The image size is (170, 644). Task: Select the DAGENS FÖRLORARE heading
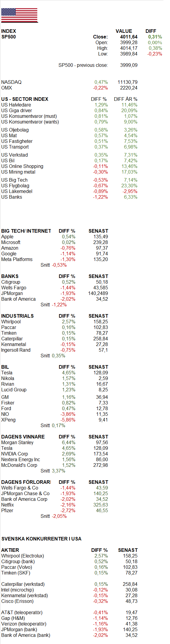click(26, 482)
